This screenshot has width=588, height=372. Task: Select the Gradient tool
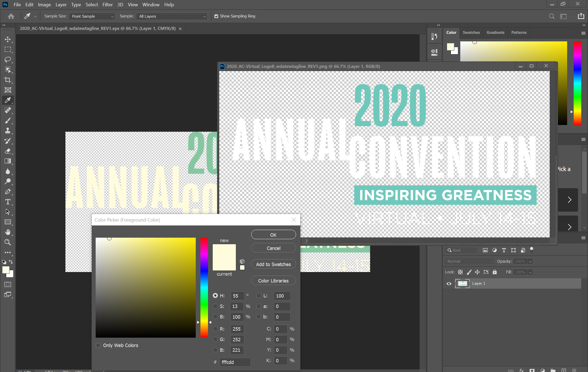pos(8,161)
